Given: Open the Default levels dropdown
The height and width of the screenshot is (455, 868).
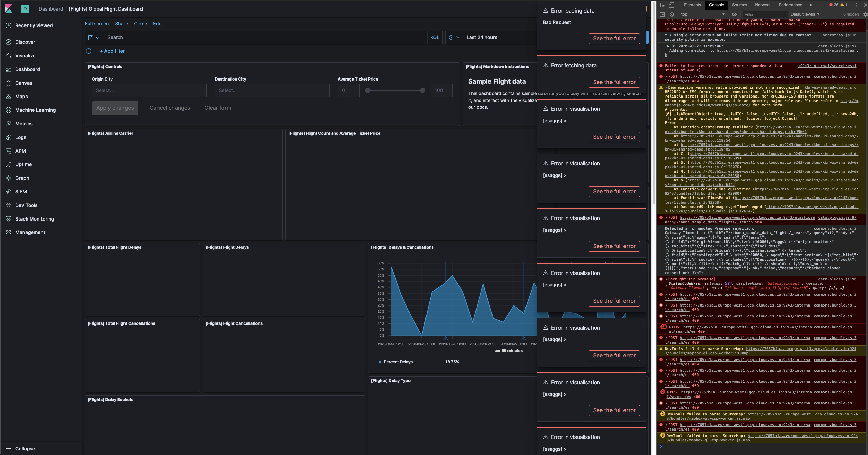Looking at the screenshot, I should click(805, 14).
